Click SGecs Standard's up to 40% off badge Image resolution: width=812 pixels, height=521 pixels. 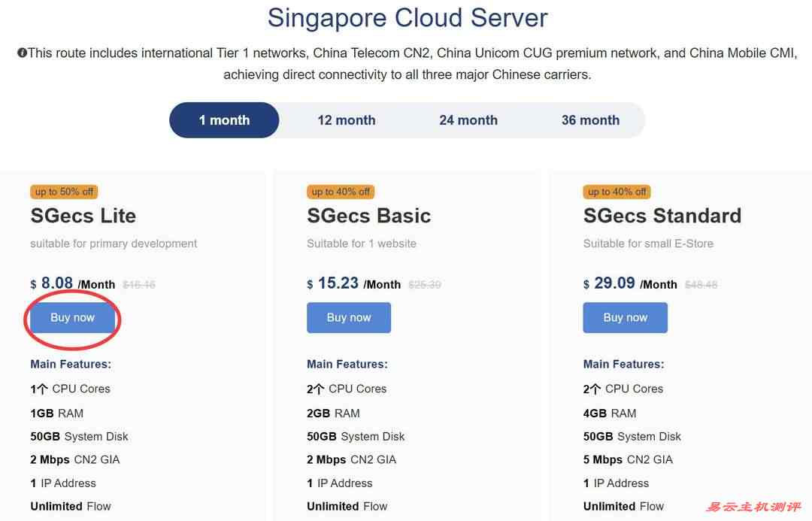[x=617, y=192]
